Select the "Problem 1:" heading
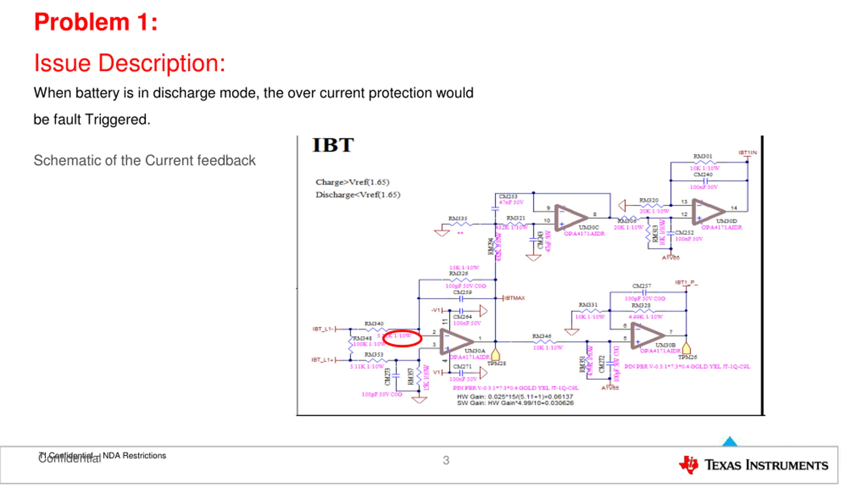The image size is (868, 488). [x=96, y=22]
